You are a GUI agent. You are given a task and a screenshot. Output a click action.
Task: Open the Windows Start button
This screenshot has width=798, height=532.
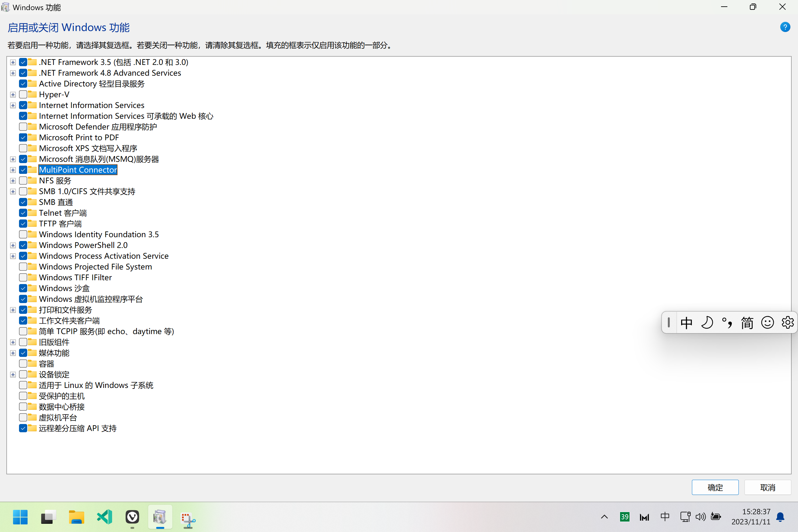[x=20, y=517]
